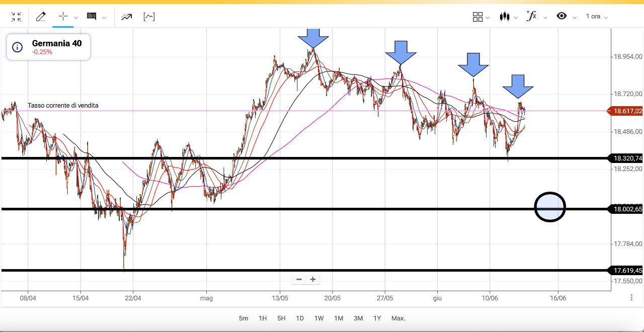Click the candlestick chart type icon
Viewport: 644px width, 332px height.
[504, 17]
